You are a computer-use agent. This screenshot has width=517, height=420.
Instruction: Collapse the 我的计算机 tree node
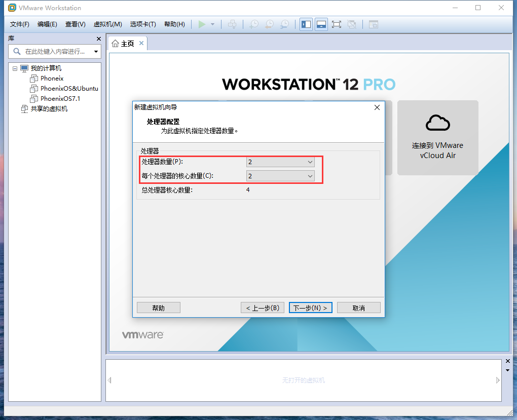tap(15, 68)
